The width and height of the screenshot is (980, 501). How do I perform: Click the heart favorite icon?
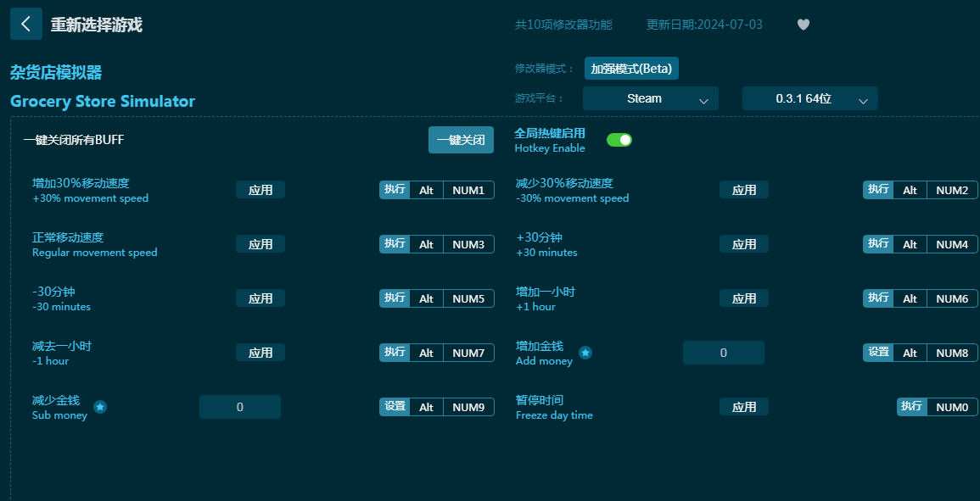pos(804,25)
